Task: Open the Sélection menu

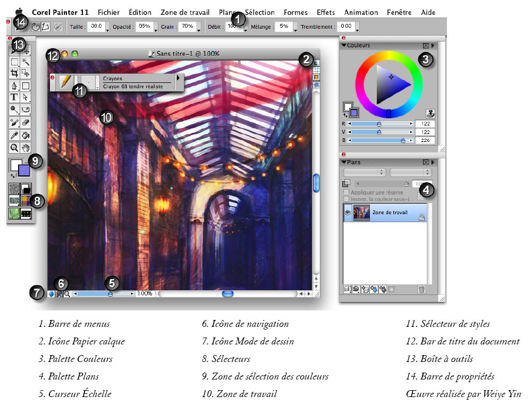Action: (260, 13)
